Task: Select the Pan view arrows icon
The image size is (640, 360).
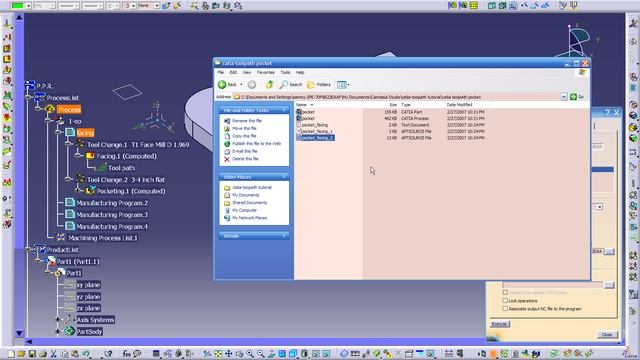Action: 229,354
